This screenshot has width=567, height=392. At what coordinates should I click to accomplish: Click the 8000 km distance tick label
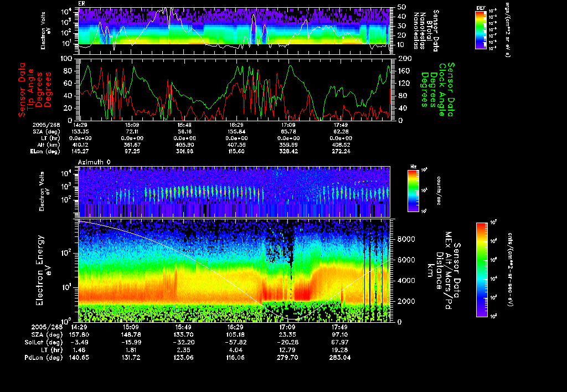(406, 239)
